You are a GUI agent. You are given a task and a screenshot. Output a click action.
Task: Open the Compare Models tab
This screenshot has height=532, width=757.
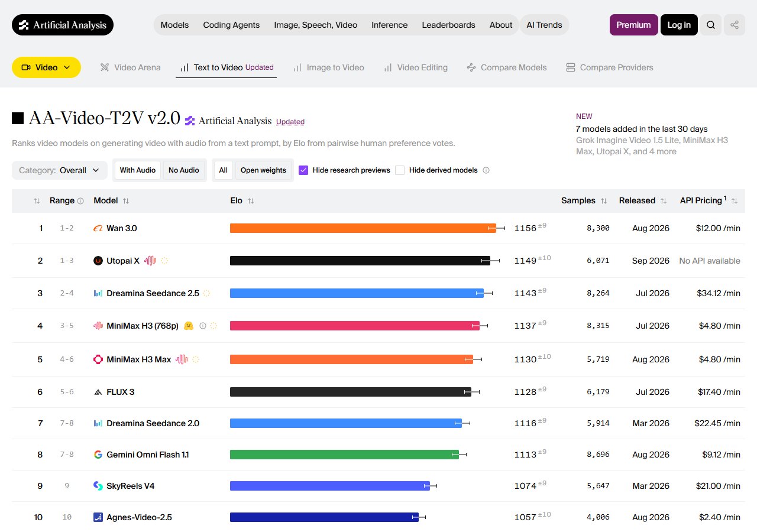507,67
